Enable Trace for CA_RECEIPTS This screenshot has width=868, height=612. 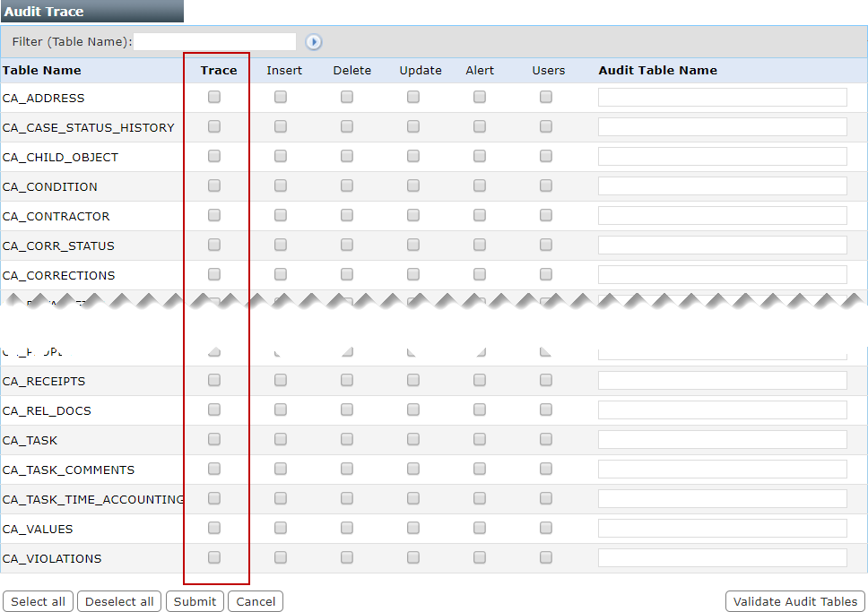point(214,381)
